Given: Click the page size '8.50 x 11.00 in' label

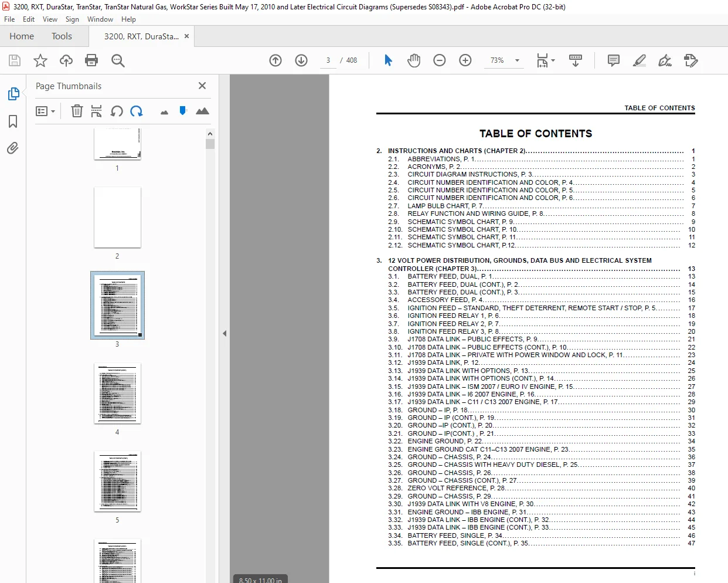Looking at the screenshot, I should click(x=260, y=580).
